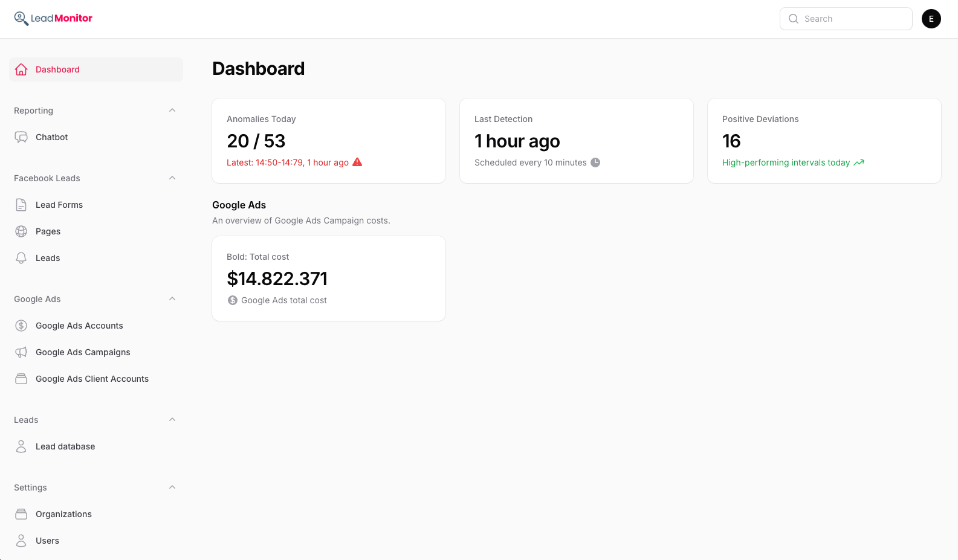Navigate to Pages
The image size is (958, 560).
(x=96, y=231)
